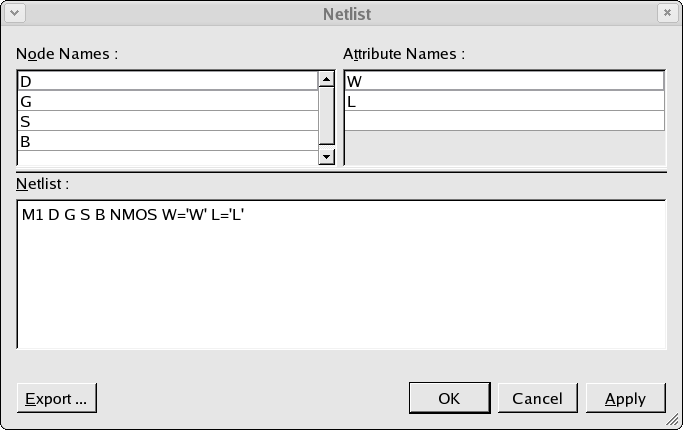The height and width of the screenshot is (430, 683).
Task: Confirm with the OK button
Action: pyautogui.click(x=450, y=398)
